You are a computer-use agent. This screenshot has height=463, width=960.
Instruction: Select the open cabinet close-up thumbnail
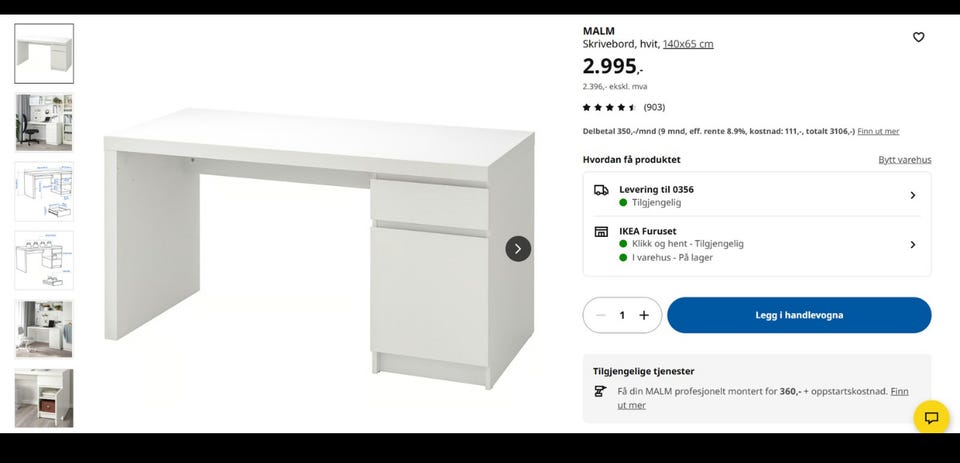point(44,398)
